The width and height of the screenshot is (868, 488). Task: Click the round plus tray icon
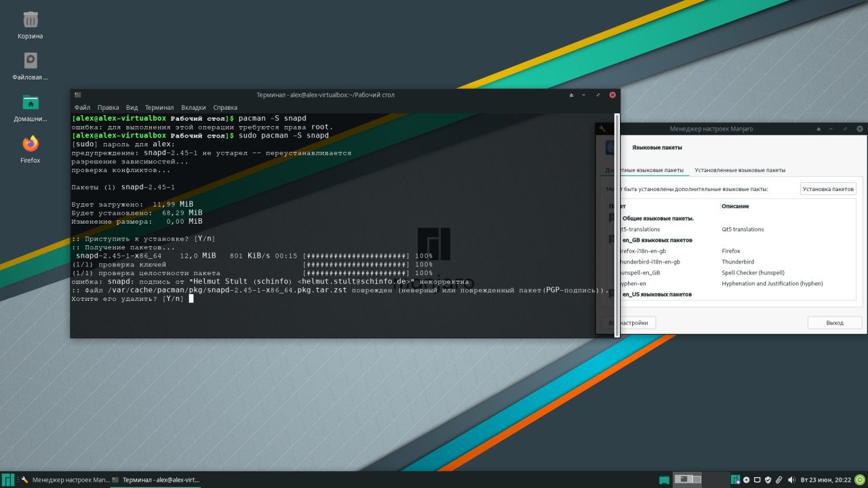tap(747, 480)
